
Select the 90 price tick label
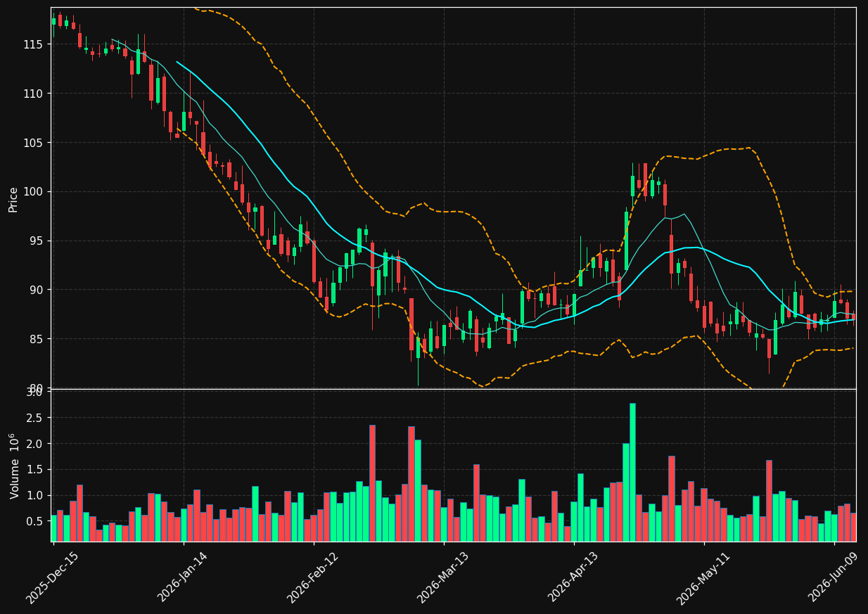tap(36, 290)
